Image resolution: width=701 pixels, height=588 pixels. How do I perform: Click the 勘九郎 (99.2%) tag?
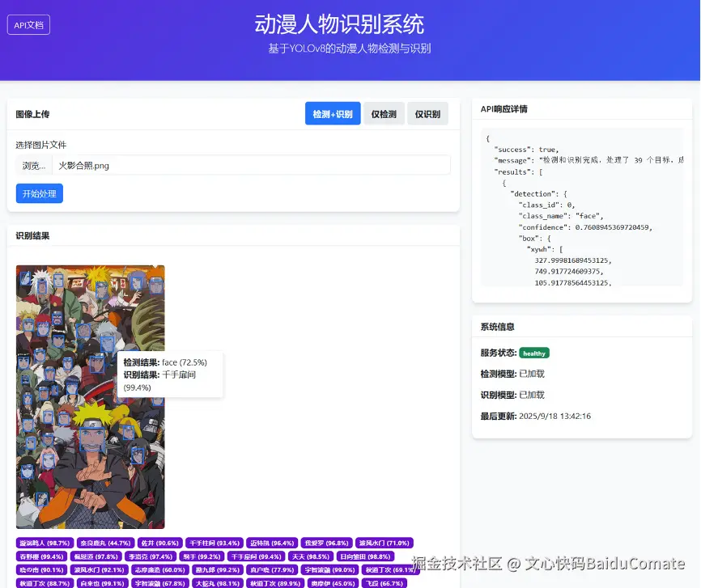tap(218, 569)
